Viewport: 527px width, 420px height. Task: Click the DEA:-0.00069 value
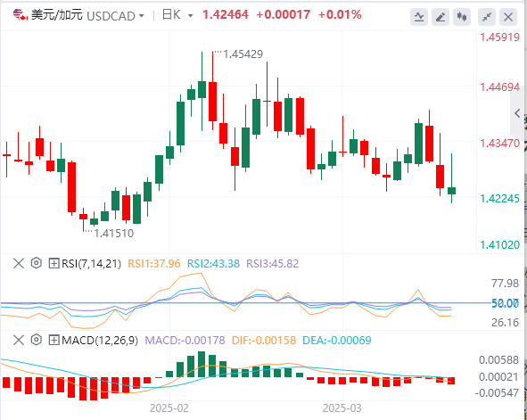click(x=337, y=341)
